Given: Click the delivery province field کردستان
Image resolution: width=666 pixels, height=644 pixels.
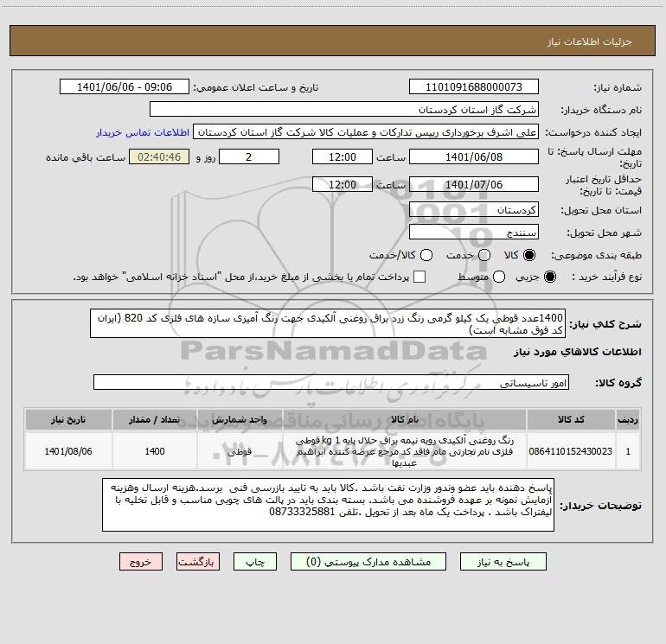Looking at the screenshot, I should click(x=474, y=209).
